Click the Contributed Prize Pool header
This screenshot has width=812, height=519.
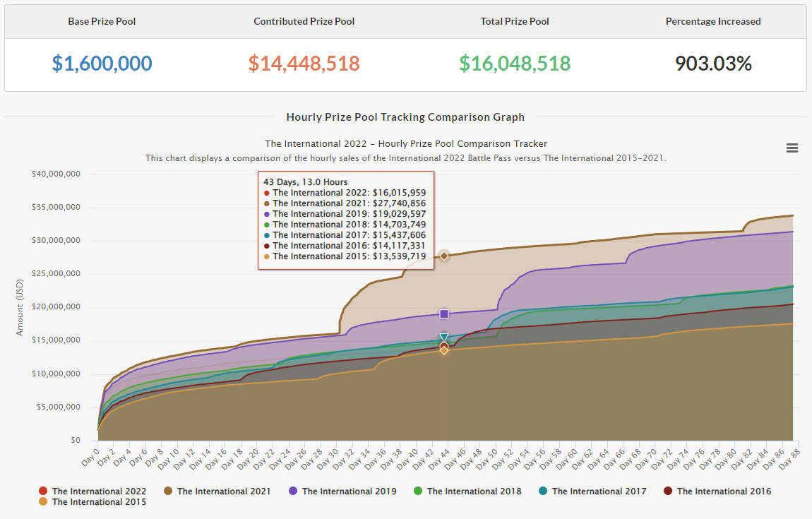tap(304, 21)
